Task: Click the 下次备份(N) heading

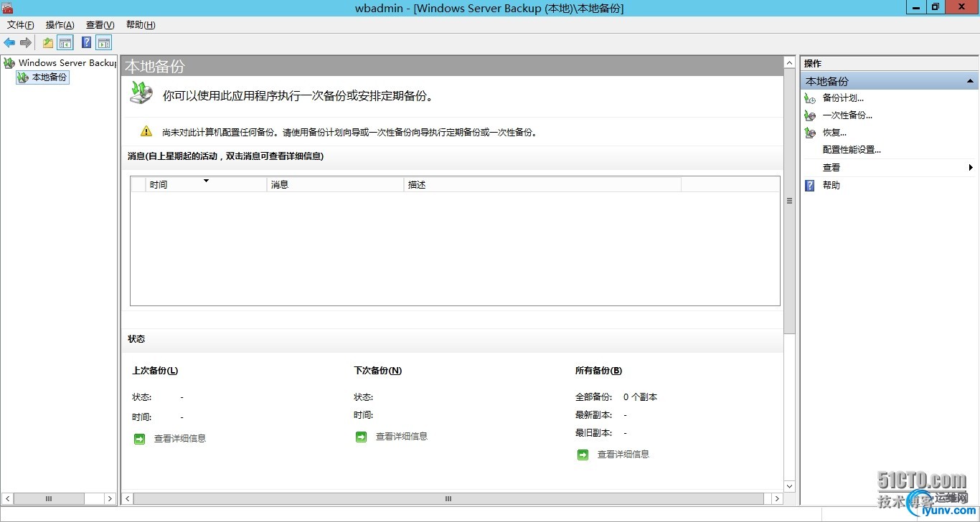Action: [378, 371]
